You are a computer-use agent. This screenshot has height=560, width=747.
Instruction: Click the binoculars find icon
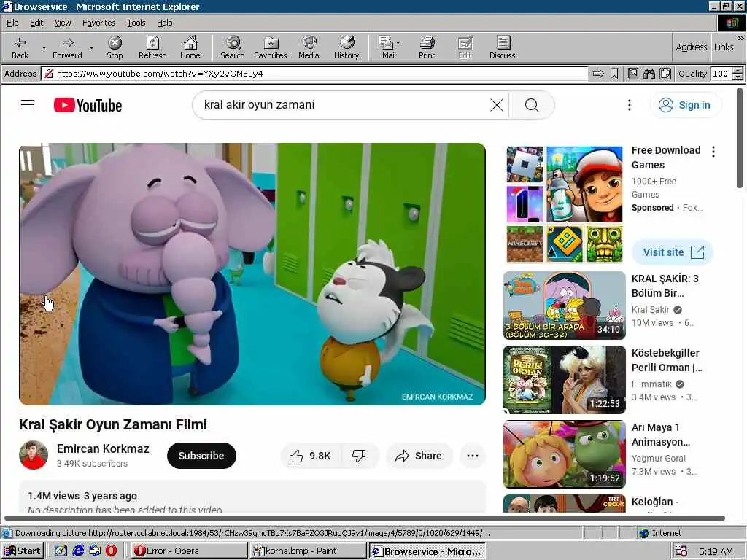click(x=649, y=74)
